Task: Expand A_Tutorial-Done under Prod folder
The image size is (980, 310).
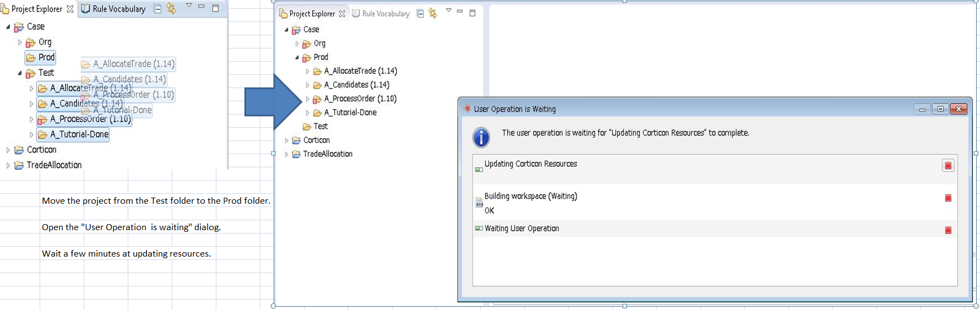Action: pyautogui.click(x=307, y=112)
